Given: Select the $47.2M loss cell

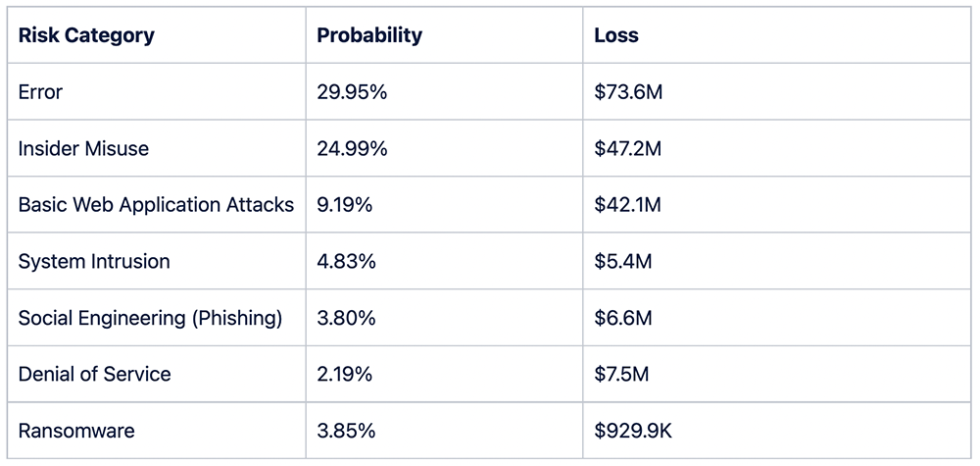Looking at the screenshot, I should click(628, 148).
